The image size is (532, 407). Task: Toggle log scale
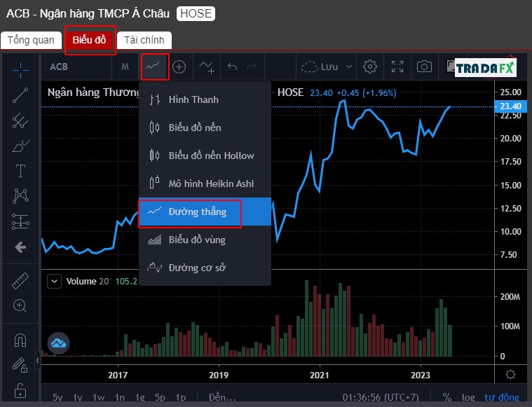tap(468, 397)
